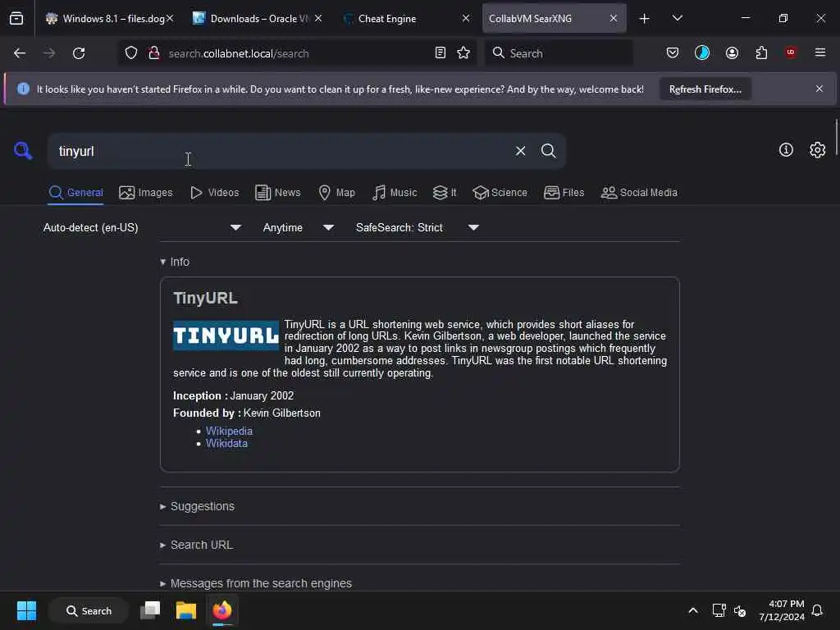This screenshot has height=630, width=840.
Task: Reload the page with the refresh icon
Action: (79, 53)
